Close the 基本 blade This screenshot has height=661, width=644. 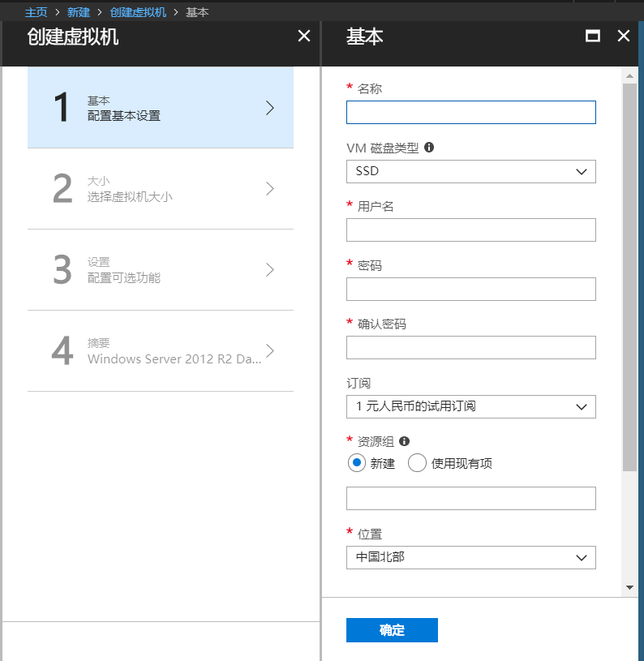coord(624,36)
